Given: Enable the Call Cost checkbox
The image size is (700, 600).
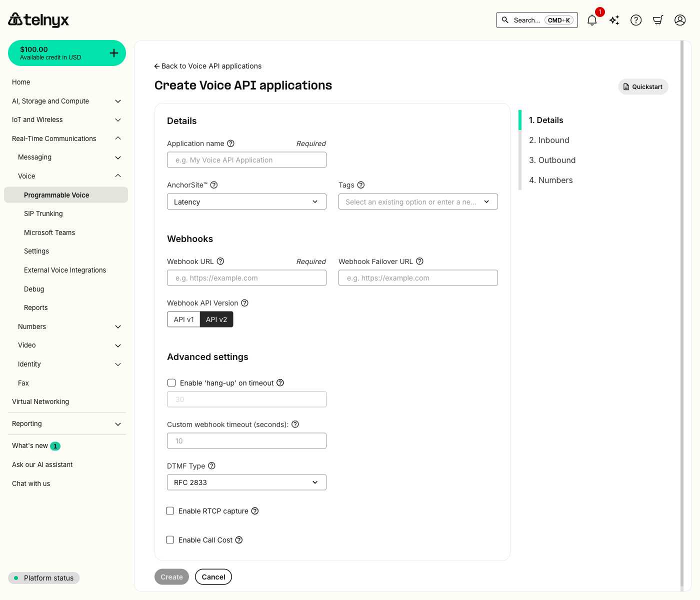Looking at the screenshot, I should 170,539.
